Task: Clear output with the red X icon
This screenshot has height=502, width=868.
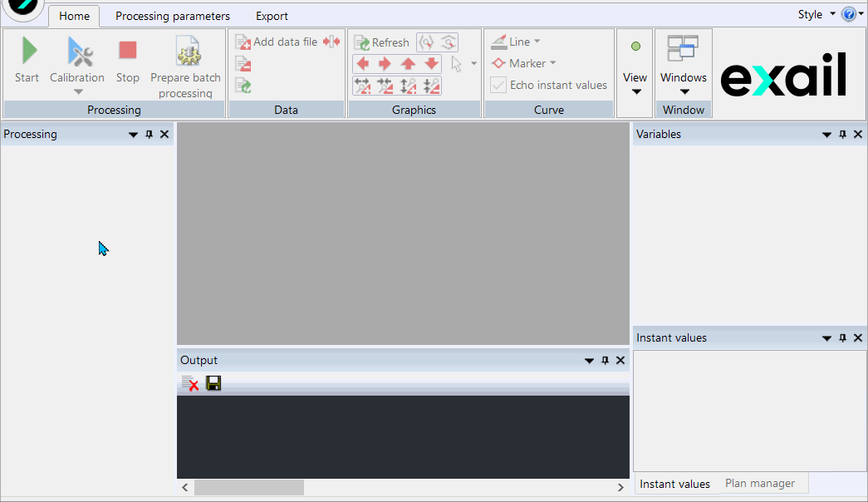Action: coord(190,383)
